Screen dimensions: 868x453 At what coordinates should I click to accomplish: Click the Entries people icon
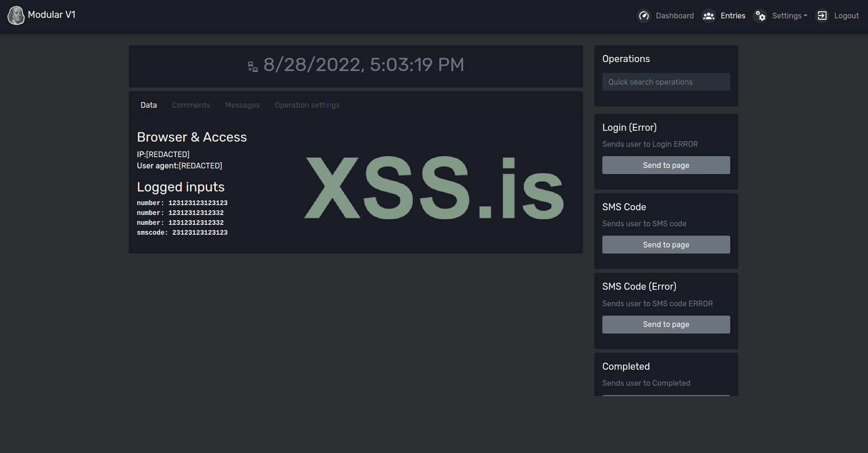709,16
